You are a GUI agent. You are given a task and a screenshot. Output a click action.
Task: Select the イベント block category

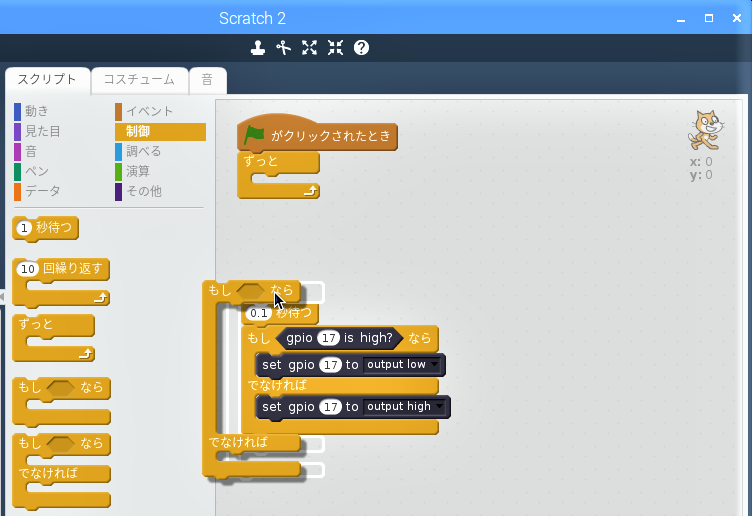(148, 111)
